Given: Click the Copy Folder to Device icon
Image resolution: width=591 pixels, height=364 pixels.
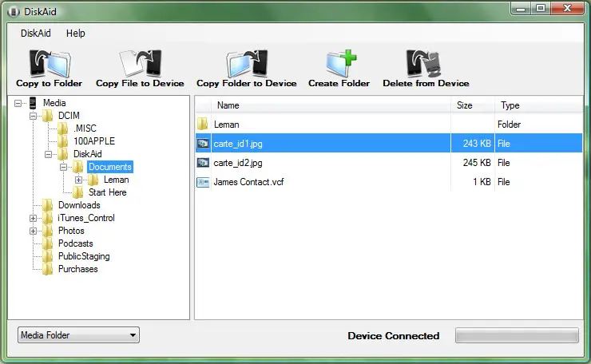Looking at the screenshot, I should [247, 63].
